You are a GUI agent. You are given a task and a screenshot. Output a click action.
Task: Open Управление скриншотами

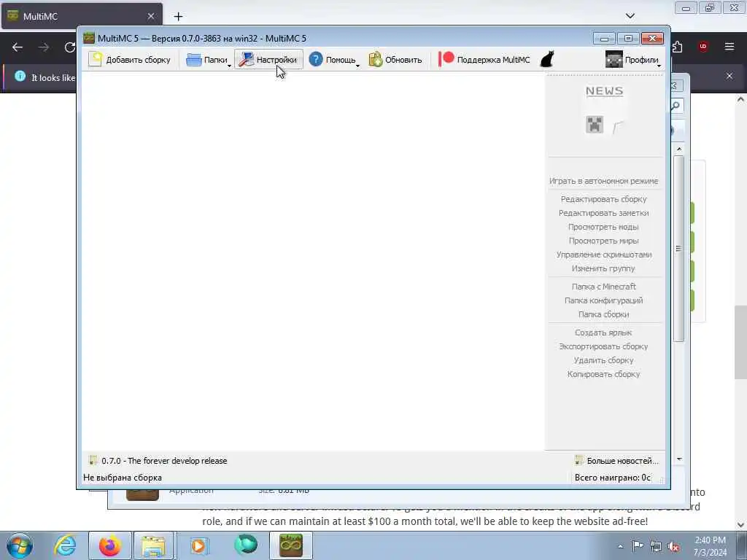pos(603,254)
